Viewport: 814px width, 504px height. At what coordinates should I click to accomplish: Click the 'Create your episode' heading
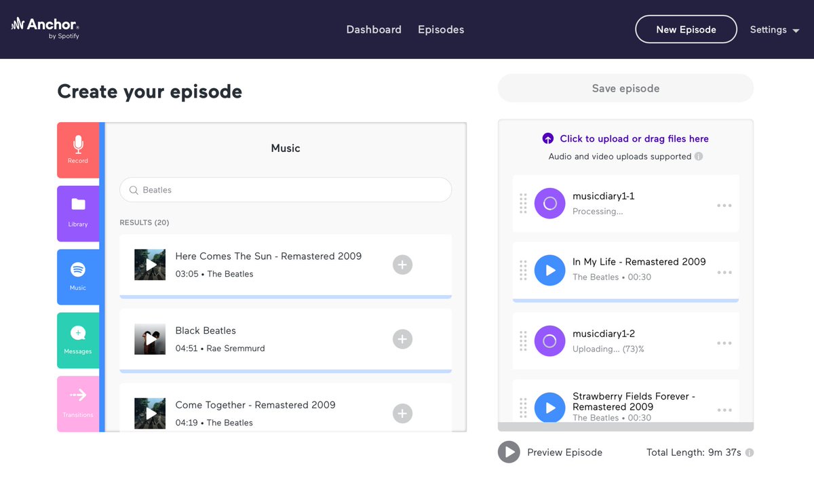(149, 92)
